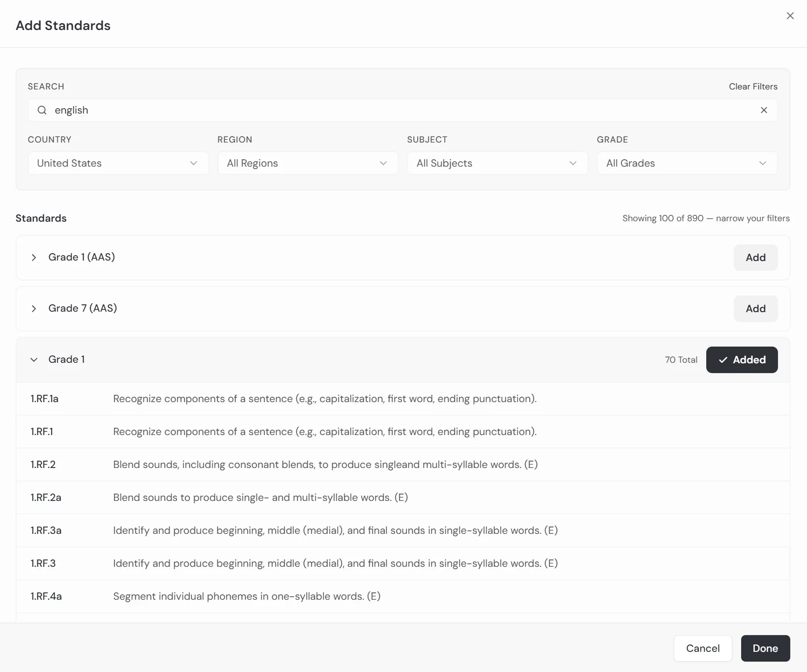Click the Clear Filters link
This screenshot has height=672, width=807.
pyautogui.click(x=753, y=86)
